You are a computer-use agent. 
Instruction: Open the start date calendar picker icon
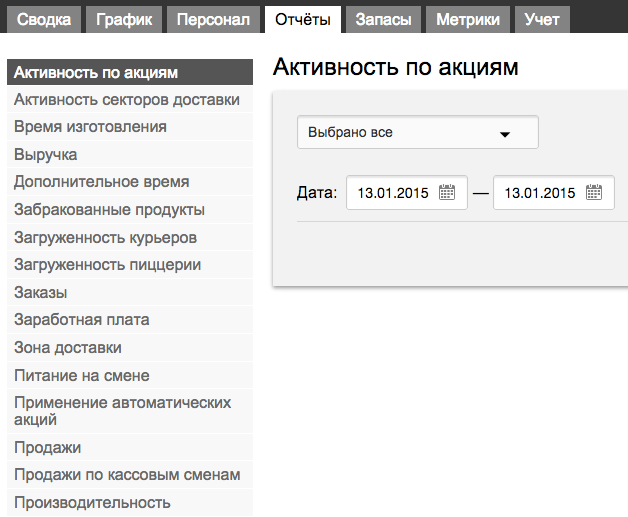point(447,192)
